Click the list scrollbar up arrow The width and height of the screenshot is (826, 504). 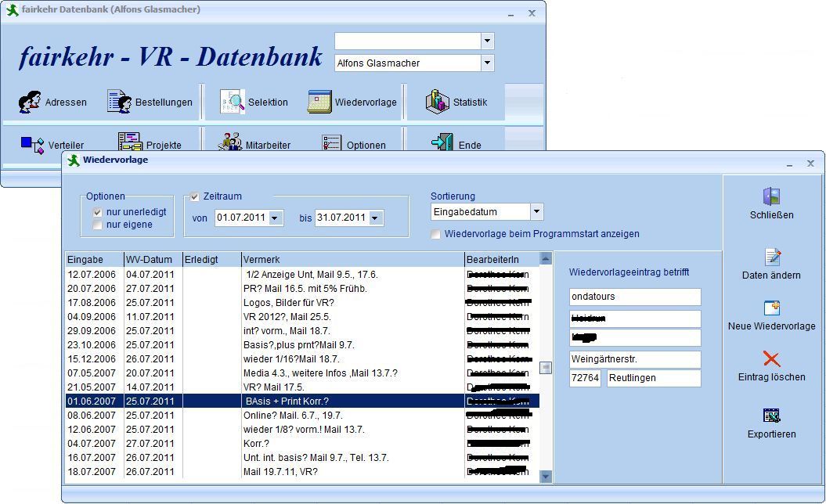[x=546, y=258]
